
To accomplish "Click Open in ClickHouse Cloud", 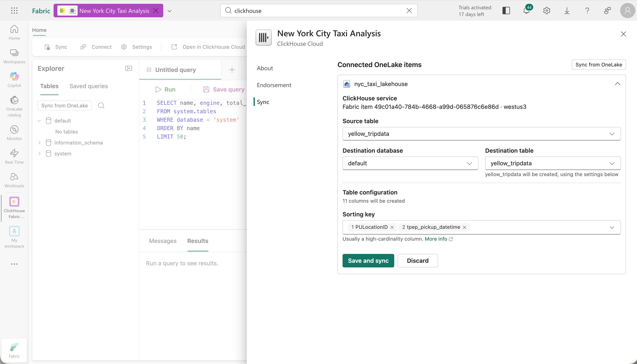I will click(x=208, y=47).
